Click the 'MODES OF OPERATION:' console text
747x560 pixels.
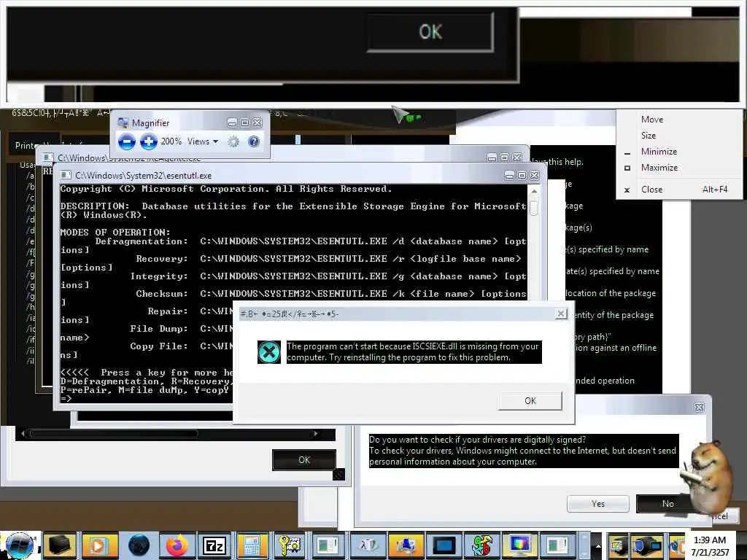pyautogui.click(x=115, y=233)
